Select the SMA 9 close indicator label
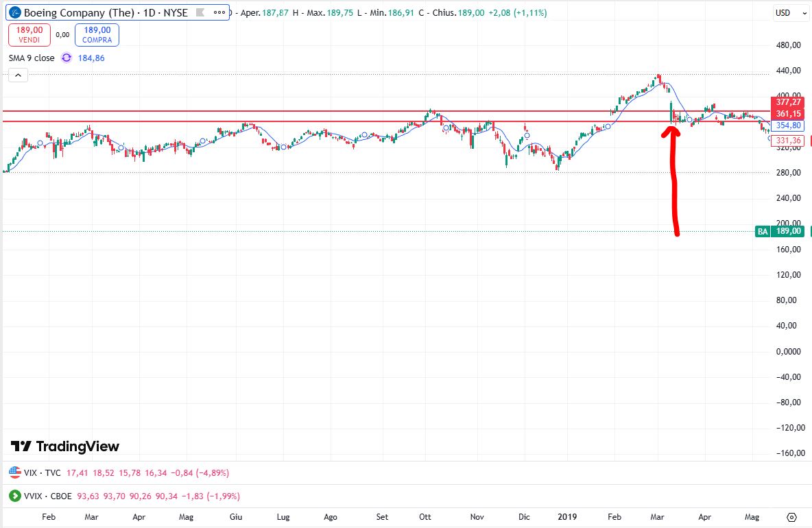Image resolution: width=812 pixels, height=528 pixels. click(x=32, y=58)
